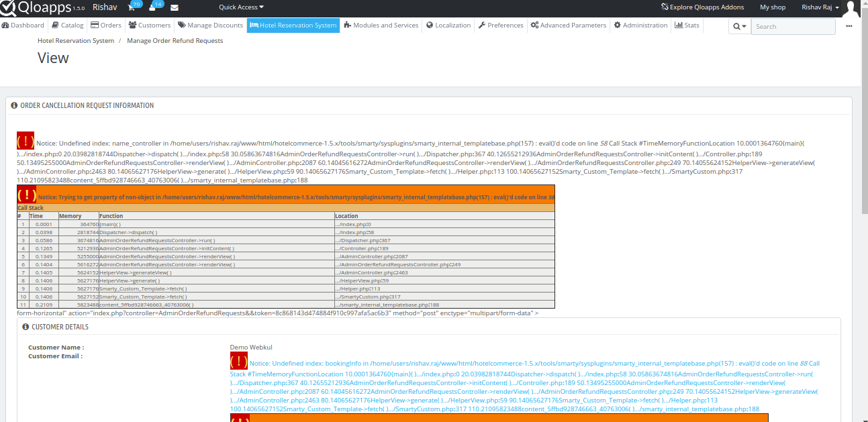The width and height of the screenshot is (868, 422).
Task: Open the cart notifications icon
Action: 132,7
